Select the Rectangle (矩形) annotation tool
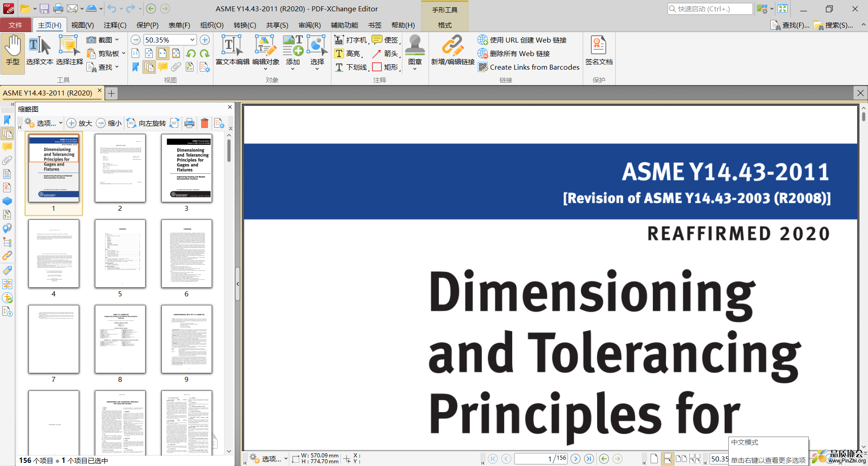Viewport: 868px width, 466px height. (x=385, y=67)
